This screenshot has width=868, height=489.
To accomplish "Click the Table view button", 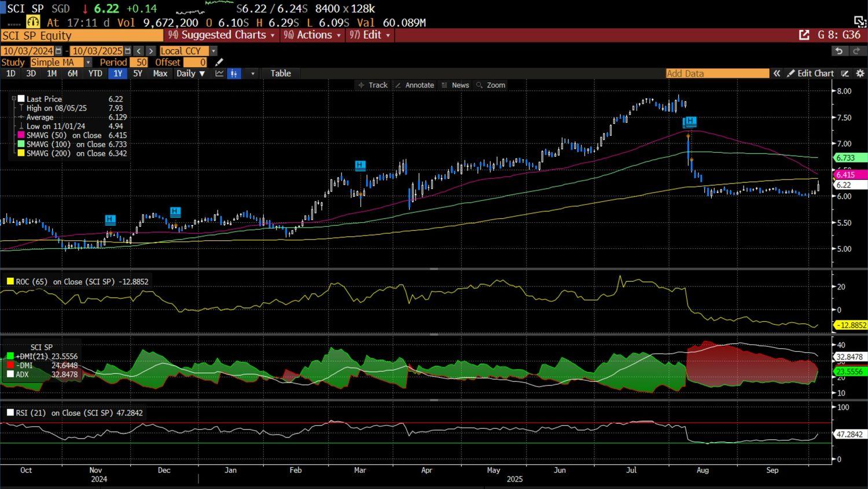I will tap(281, 73).
